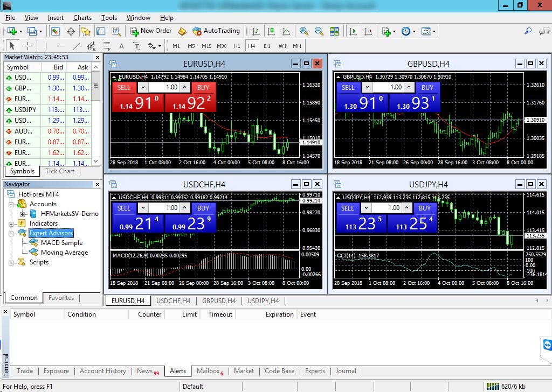Expand the Indicators tree node
The image size is (552, 392).
pos(11,223)
